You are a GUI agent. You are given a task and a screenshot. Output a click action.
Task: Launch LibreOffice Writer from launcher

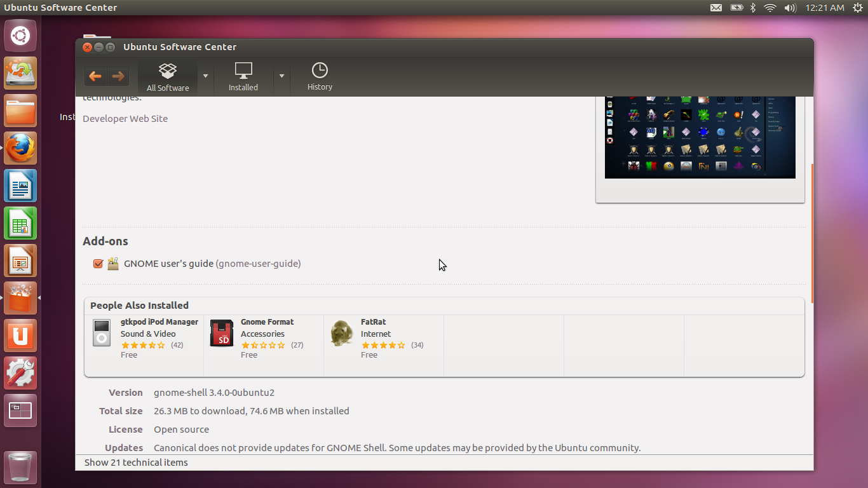[x=20, y=186]
